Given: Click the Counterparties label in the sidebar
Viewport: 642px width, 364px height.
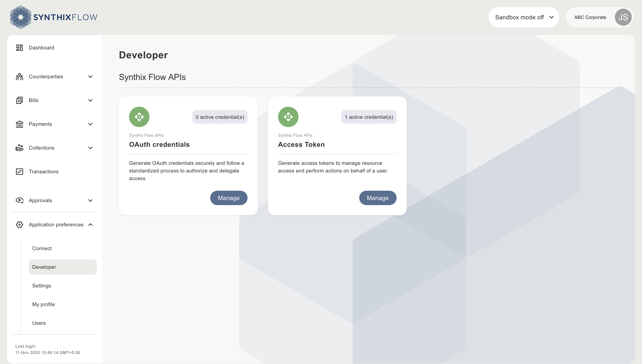Looking at the screenshot, I should click(x=46, y=77).
